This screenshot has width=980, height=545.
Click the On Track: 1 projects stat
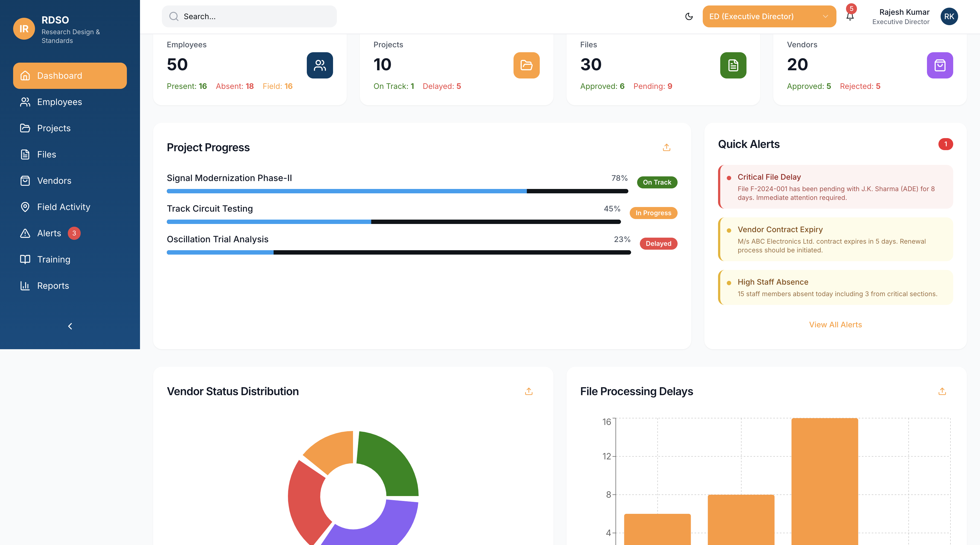(x=394, y=86)
